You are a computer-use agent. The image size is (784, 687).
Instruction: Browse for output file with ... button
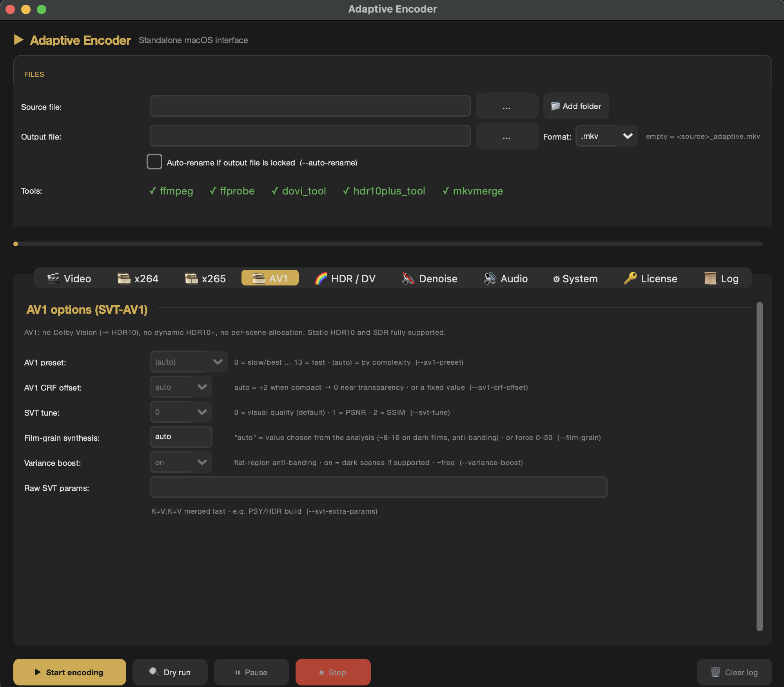[507, 136]
